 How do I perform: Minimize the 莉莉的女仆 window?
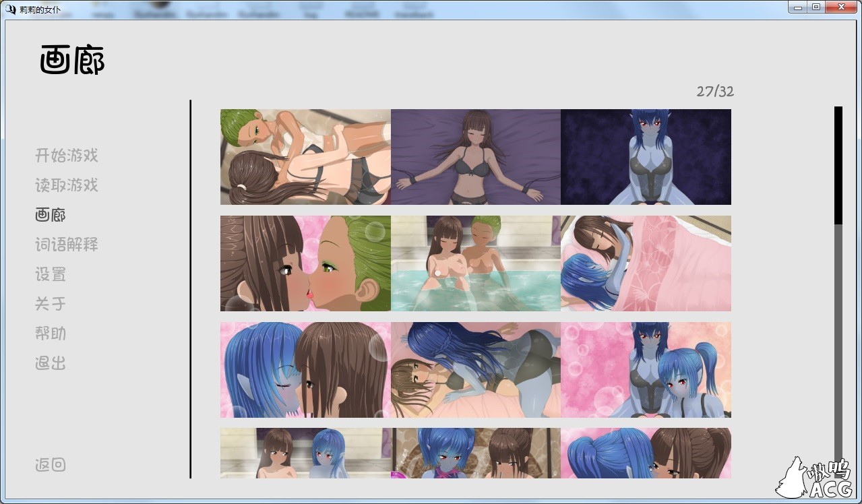799,7
